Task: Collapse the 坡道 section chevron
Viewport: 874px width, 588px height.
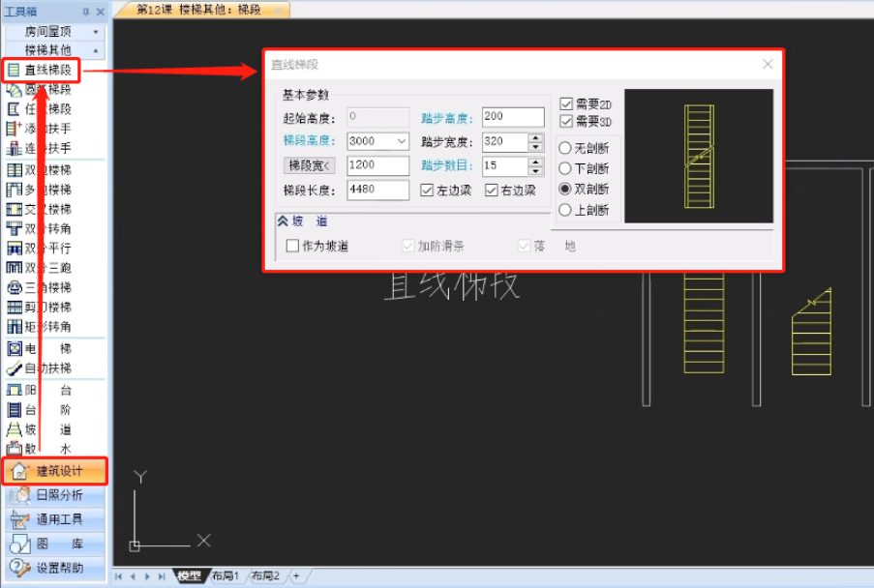Action: click(x=284, y=221)
